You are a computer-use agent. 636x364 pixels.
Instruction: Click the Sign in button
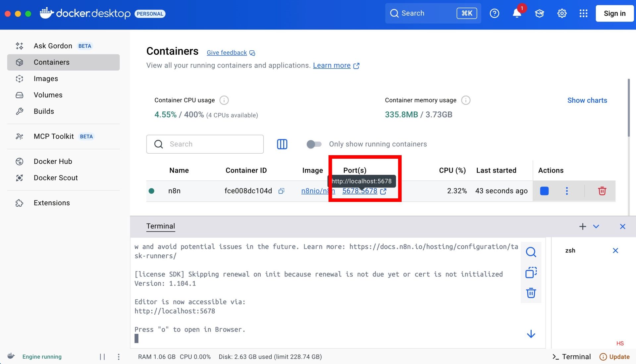pos(614,13)
